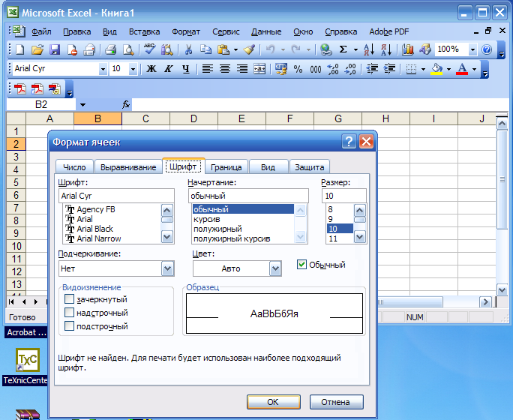Viewport: 513px width, 420px height.
Task: Switch to Число tab
Action: (x=74, y=167)
